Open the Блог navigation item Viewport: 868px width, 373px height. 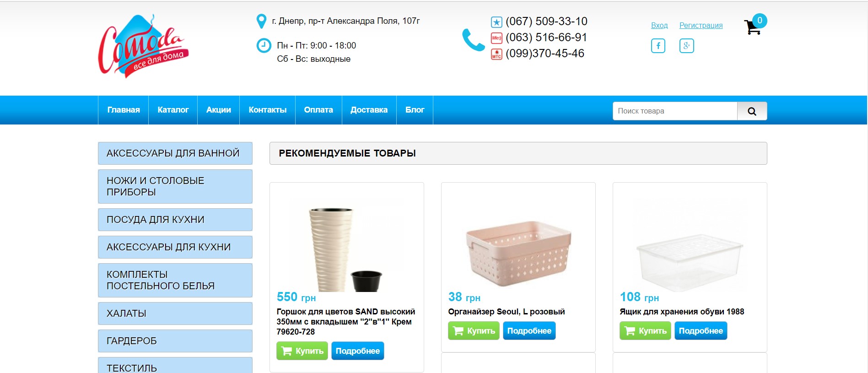(x=415, y=110)
